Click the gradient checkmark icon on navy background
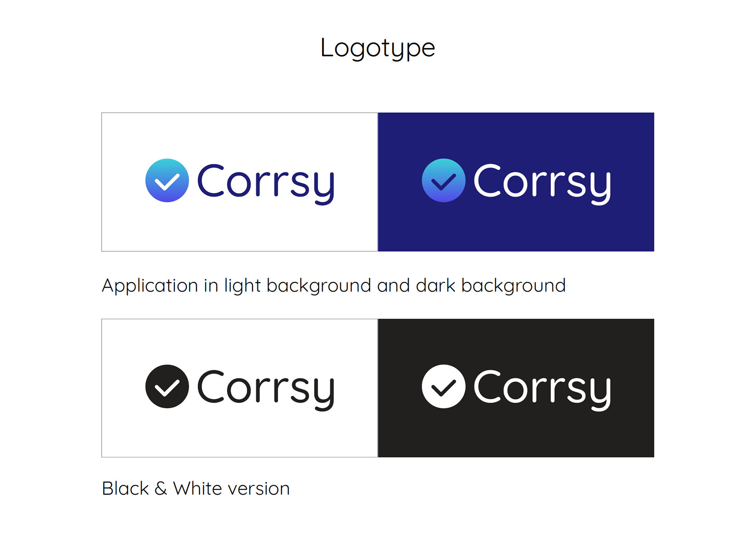This screenshot has height=535, width=756. point(443,180)
